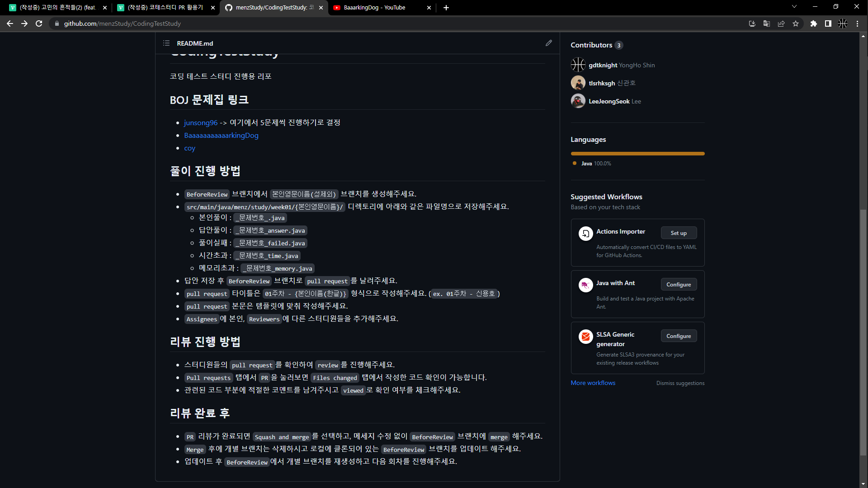Switch to 코테스터디 PR 활용기 tab

pos(165,8)
